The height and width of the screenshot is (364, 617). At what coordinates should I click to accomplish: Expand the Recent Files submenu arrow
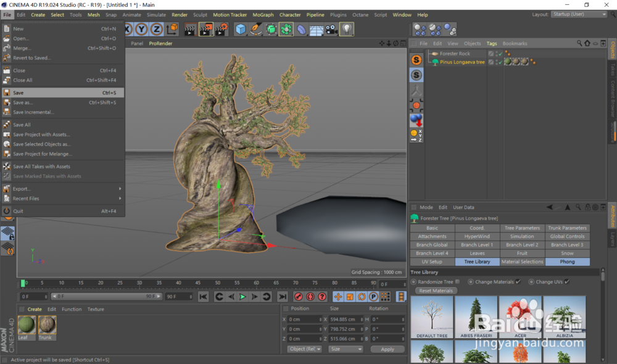click(120, 199)
